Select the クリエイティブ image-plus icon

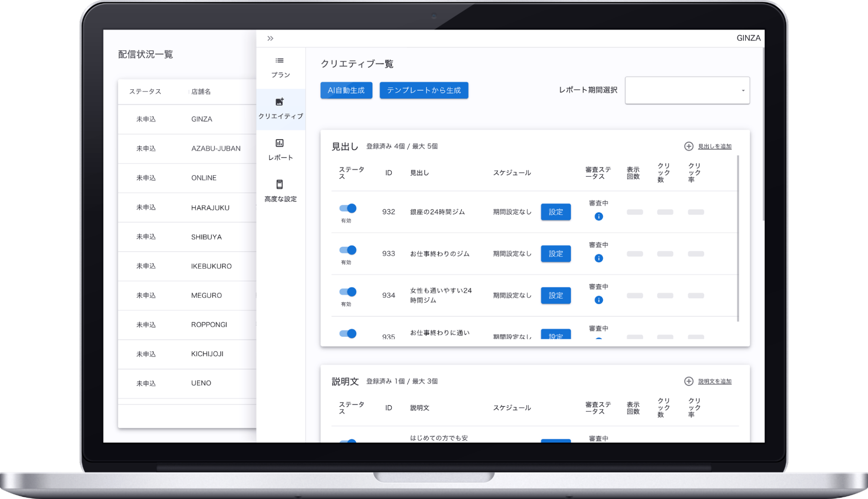pos(280,102)
